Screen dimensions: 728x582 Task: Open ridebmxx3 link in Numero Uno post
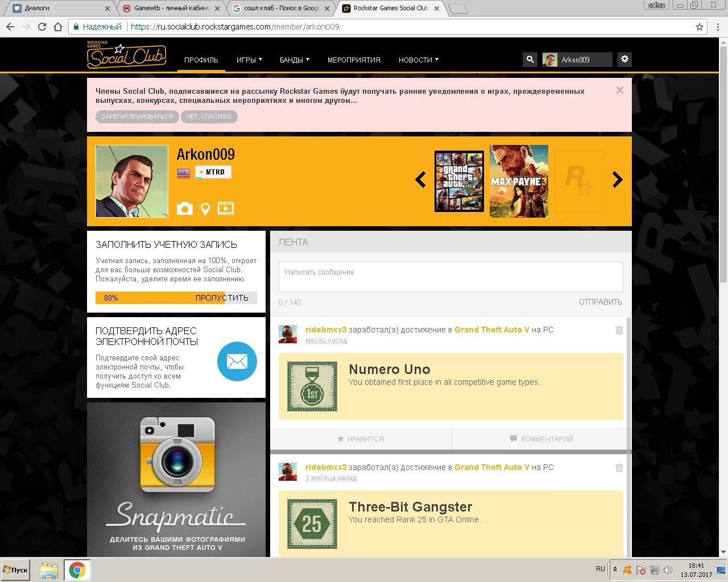(326, 330)
